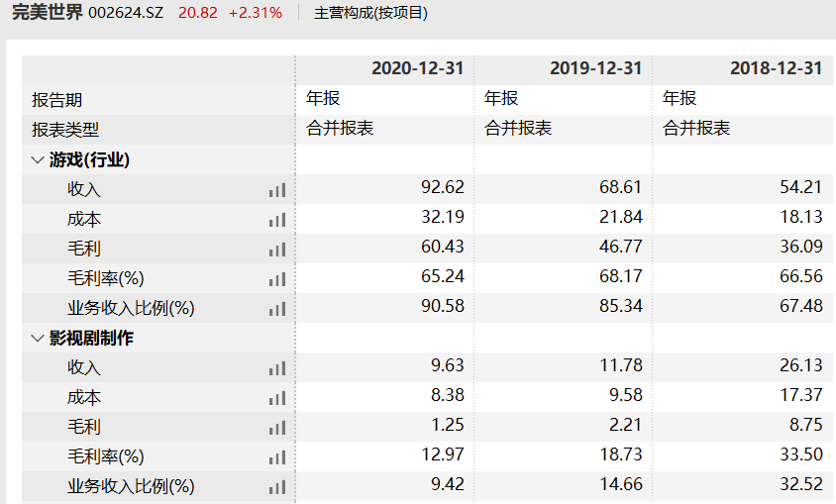
Task: Select gross margin value 18.73
Action: click(x=621, y=454)
